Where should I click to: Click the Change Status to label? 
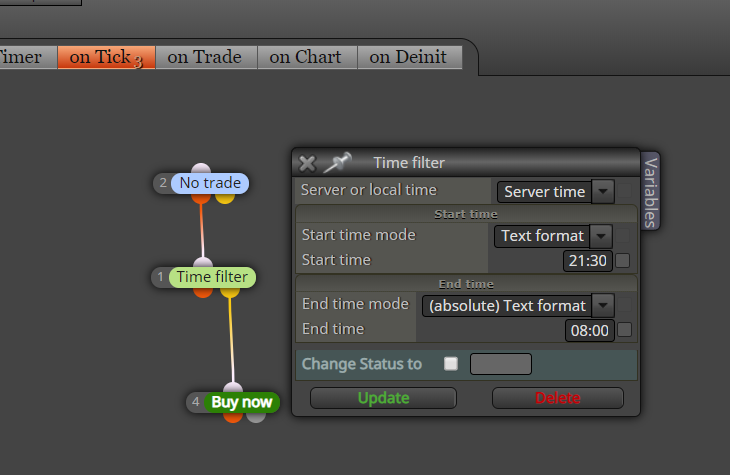[362, 364]
